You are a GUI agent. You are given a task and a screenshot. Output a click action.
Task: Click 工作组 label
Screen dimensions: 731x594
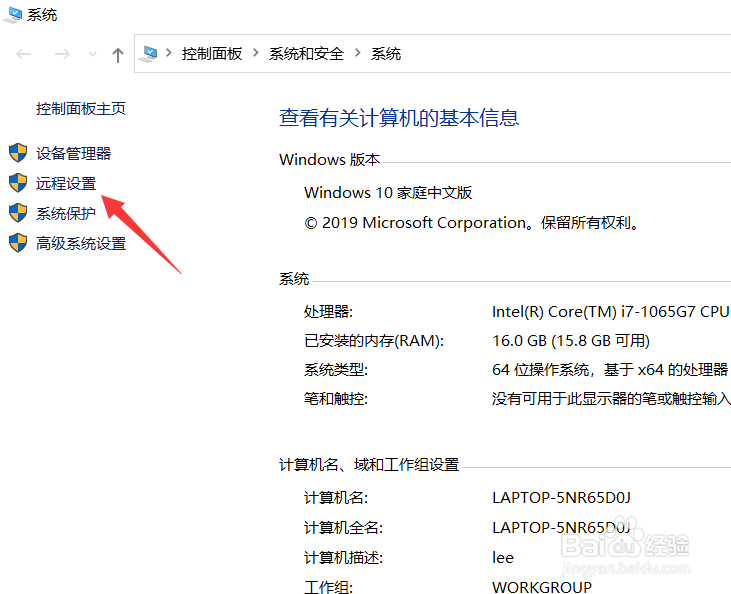click(x=328, y=587)
